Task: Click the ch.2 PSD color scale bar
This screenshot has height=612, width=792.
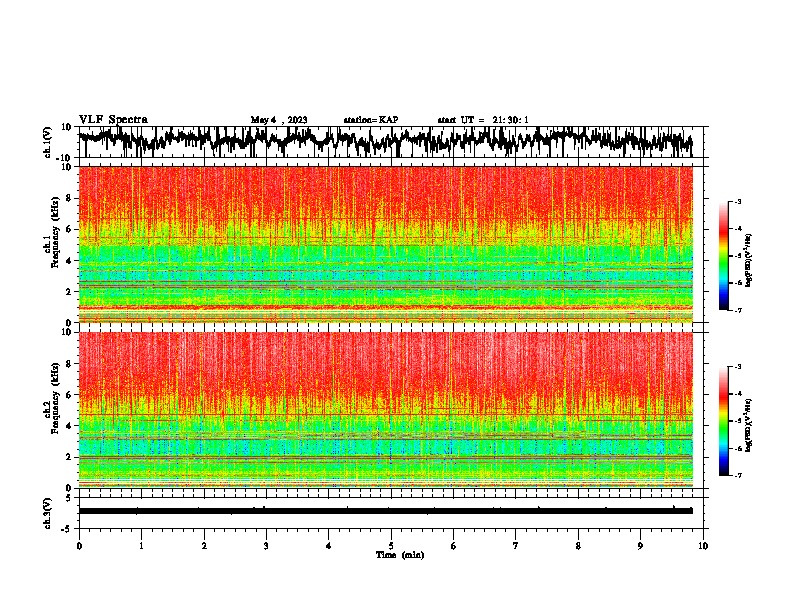Action: pyautogui.click(x=723, y=421)
